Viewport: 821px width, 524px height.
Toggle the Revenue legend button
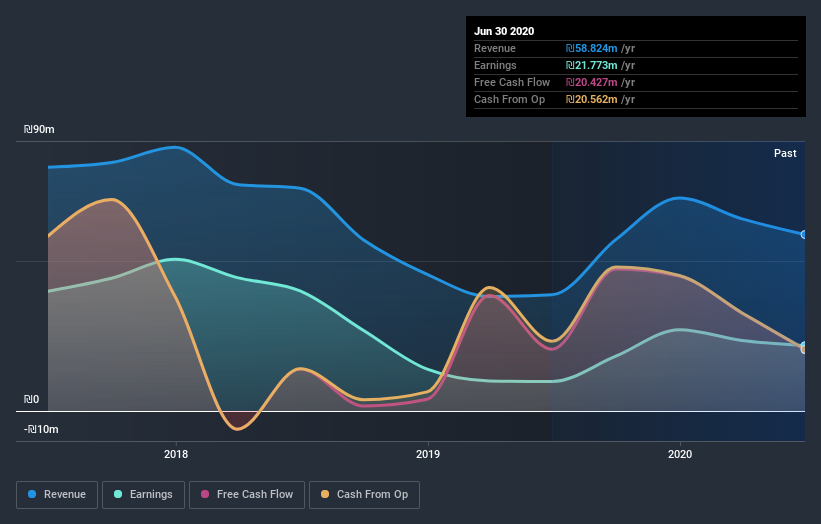(57, 494)
